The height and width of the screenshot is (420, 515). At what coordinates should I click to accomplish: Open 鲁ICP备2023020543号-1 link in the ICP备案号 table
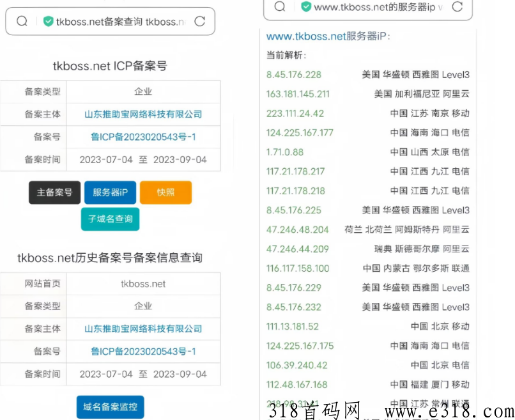pos(143,137)
